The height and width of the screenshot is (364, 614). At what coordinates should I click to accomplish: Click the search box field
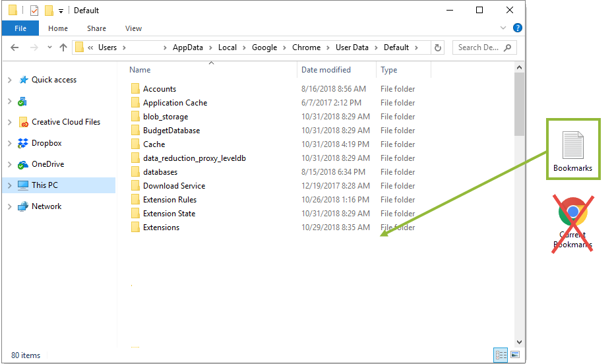[479, 47]
